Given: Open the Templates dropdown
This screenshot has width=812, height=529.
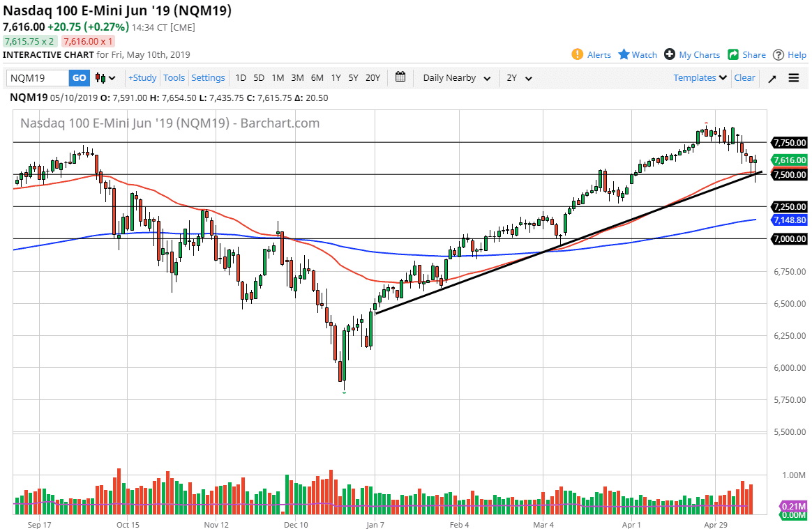Looking at the screenshot, I should click(x=698, y=78).
